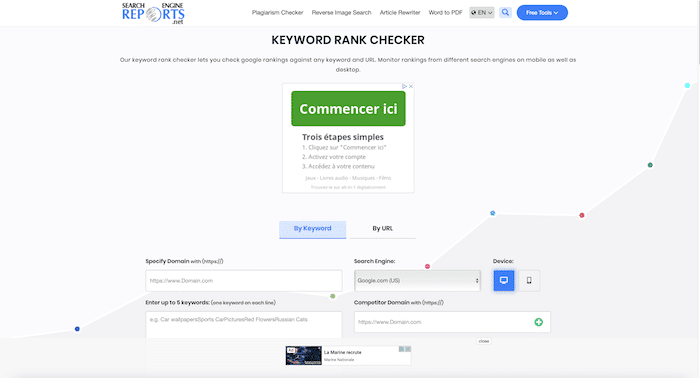Open the Search Engine Reports logo homepage
This screenshot has height=378, width=700.
click(153, 13)
